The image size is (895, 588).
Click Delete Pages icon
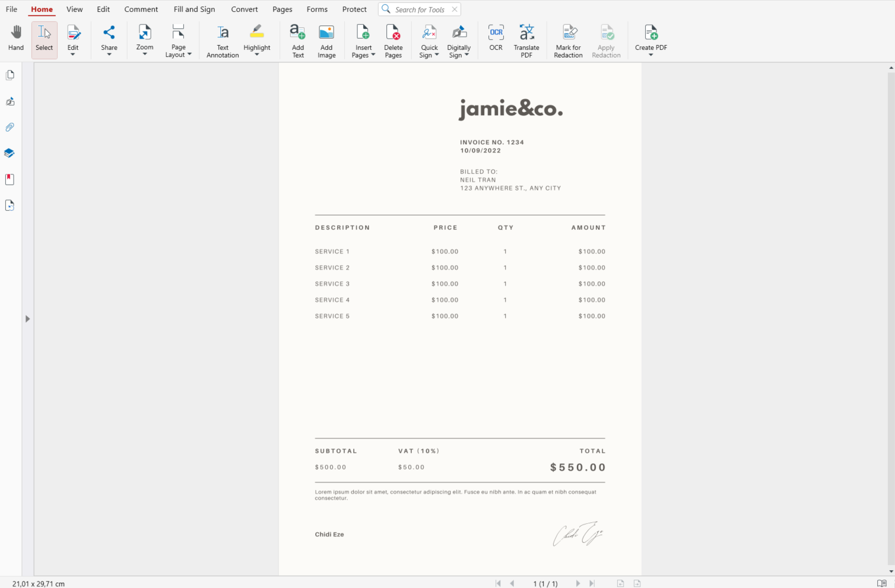tap(393, 32)
